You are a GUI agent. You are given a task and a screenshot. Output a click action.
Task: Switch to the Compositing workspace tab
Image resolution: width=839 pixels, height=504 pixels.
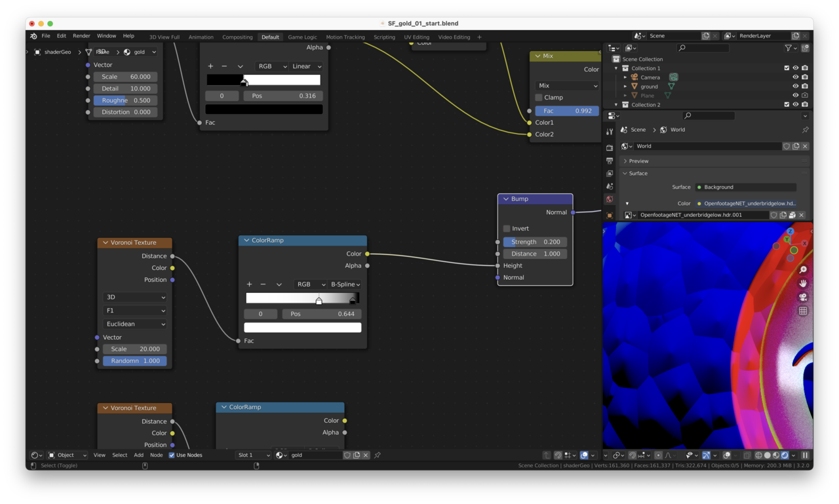tap(237, 37)
